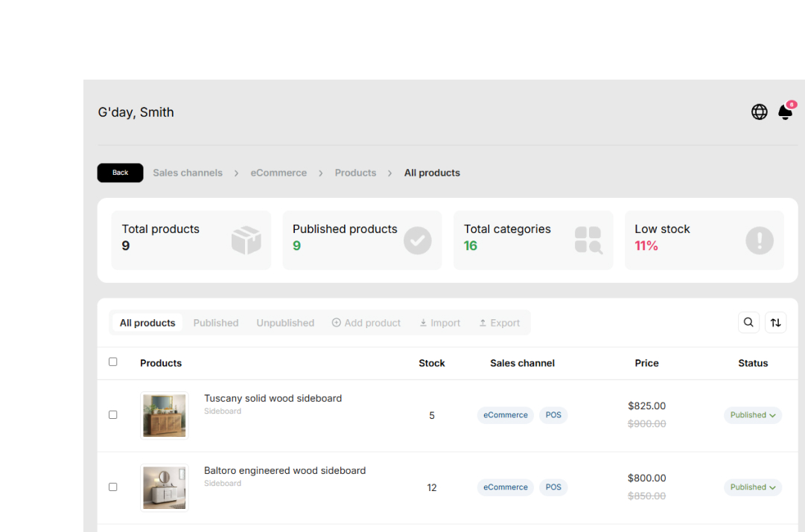
Task: Click stock value 12
Action: coord(432,488)
